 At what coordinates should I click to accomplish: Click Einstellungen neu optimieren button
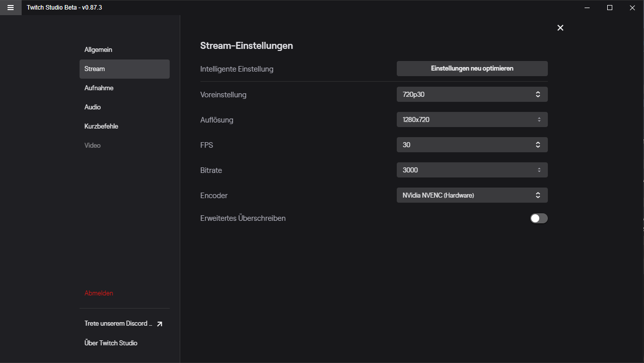472,69
